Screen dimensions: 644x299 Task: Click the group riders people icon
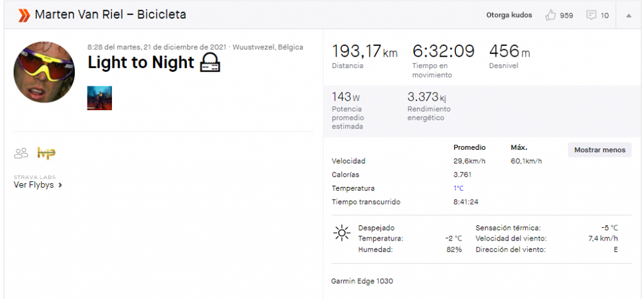(21, 153)
